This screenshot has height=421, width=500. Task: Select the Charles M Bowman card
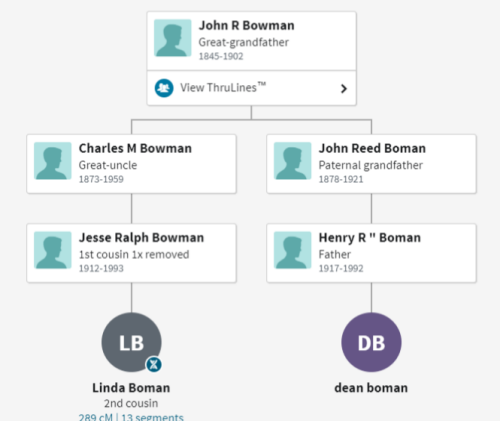click(x=132, y=164)
